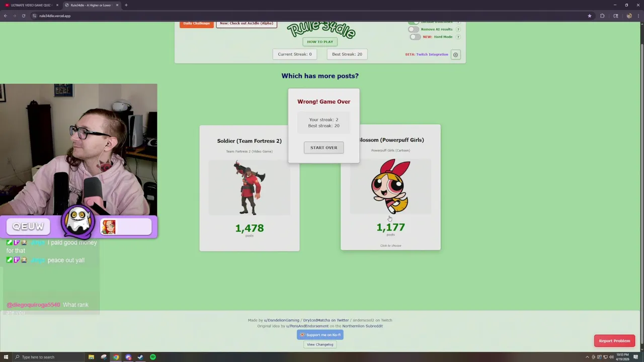Viewport: 644px width, 362px height.
Task: Click the Soldier (Team Fortress 2) title
Action: [x=250, y=141]
